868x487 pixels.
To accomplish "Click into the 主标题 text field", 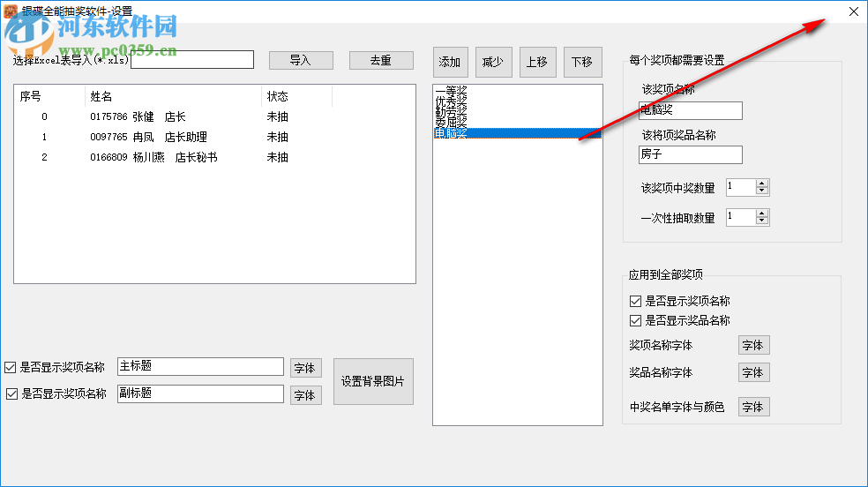I will (200, 366).
